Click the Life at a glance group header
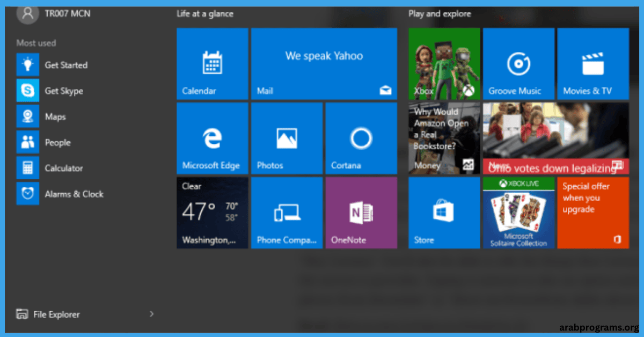The height and width of the screenshot is (337, 644). tap(205, 14)
